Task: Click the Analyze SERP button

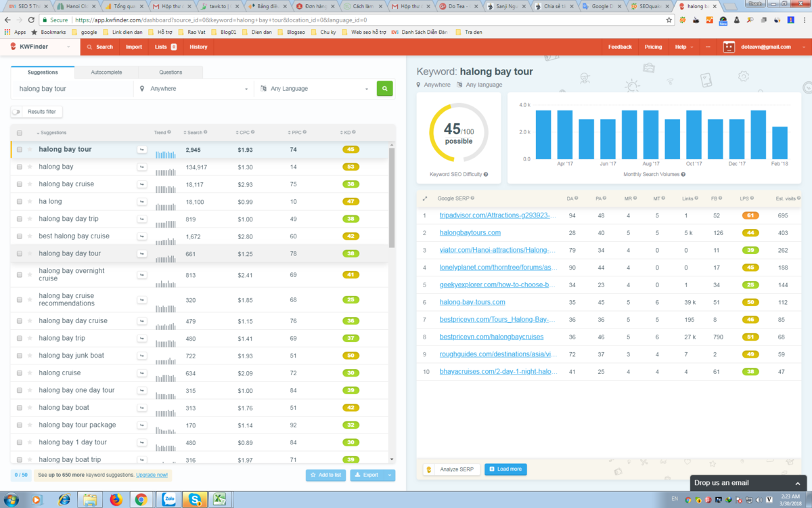Action: tap(453, 469)
